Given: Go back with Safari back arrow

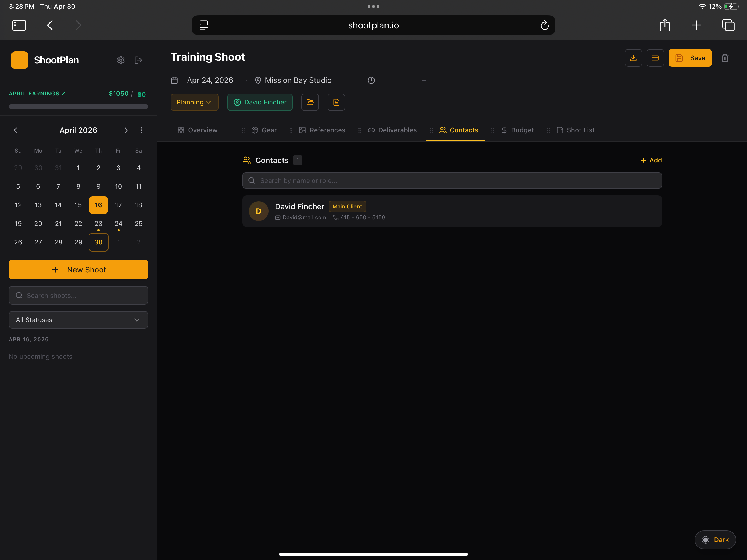Looking at the screenshot, I should (50, 25).
